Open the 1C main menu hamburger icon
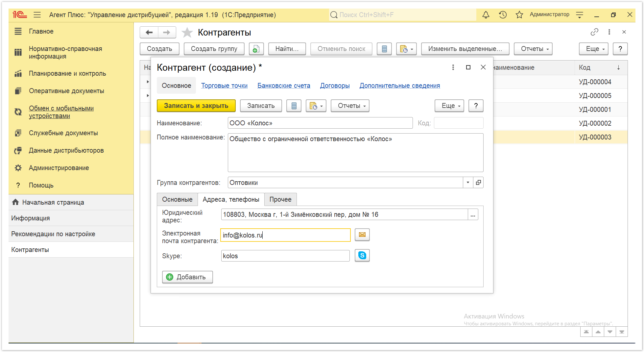644x352 pixels. [x=37, y=15]
